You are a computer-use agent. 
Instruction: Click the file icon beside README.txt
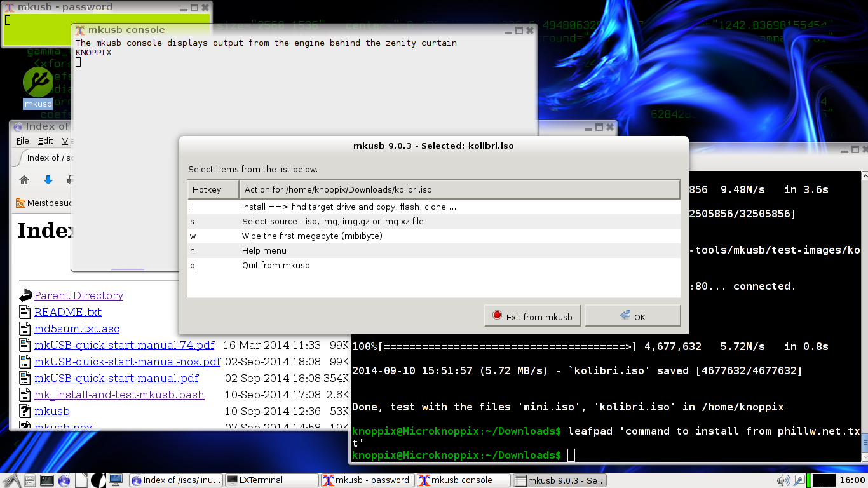[25, 312]
